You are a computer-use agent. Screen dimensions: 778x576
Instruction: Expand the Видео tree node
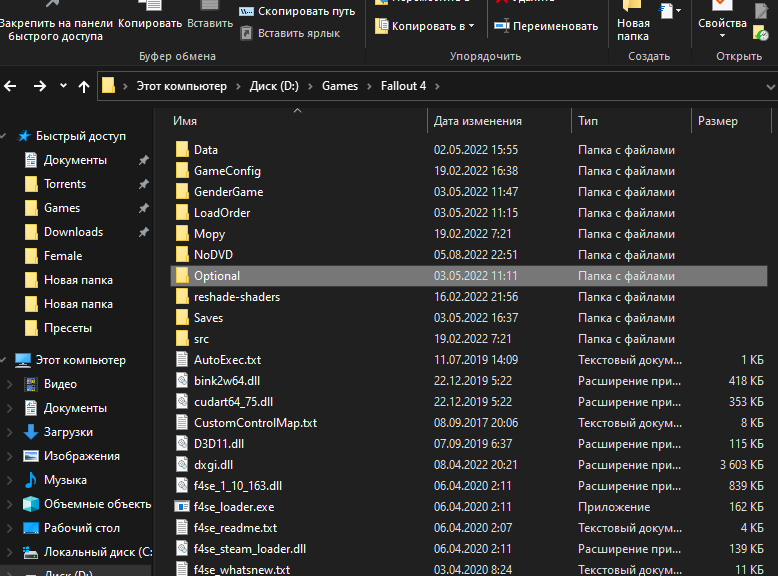[9, 384]
